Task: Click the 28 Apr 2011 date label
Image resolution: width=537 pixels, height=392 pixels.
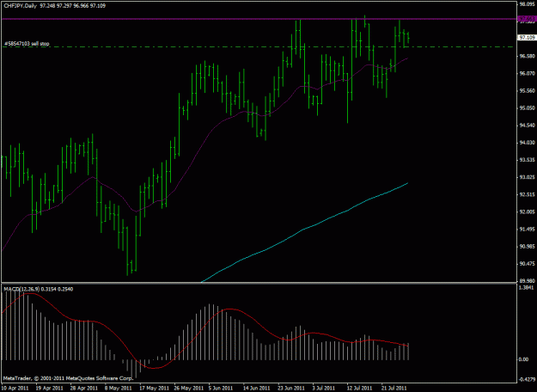Action: [x=83, y=388]
